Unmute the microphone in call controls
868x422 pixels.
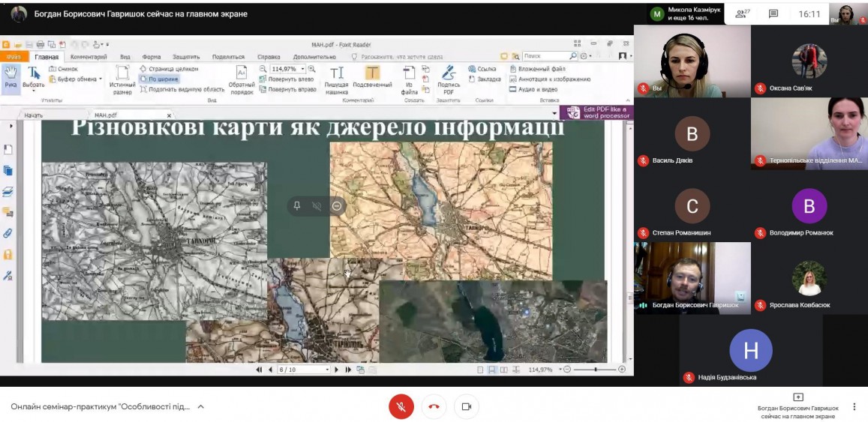(x=401, y=406)
